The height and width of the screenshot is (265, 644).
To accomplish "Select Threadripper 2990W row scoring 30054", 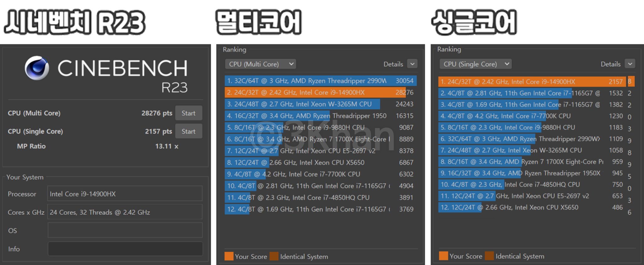I will point(321,81).
